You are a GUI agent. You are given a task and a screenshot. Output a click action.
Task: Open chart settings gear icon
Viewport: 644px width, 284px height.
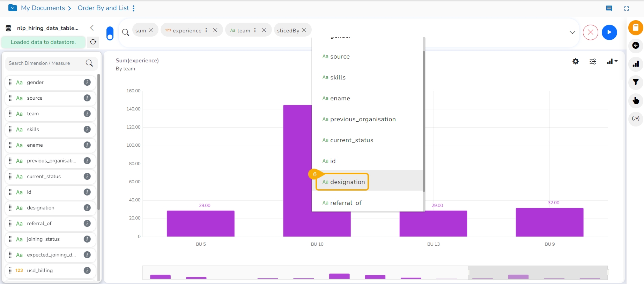click(x=576, y=61)
